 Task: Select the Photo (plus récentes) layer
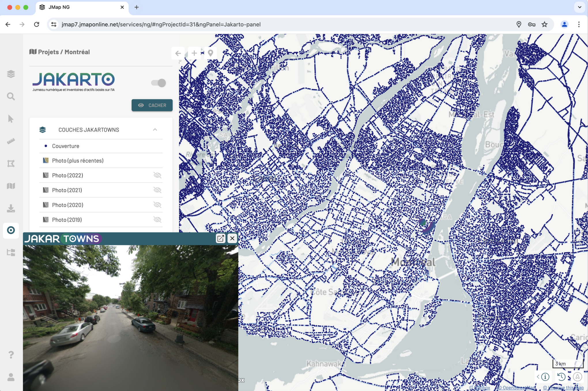click(78, 161)
